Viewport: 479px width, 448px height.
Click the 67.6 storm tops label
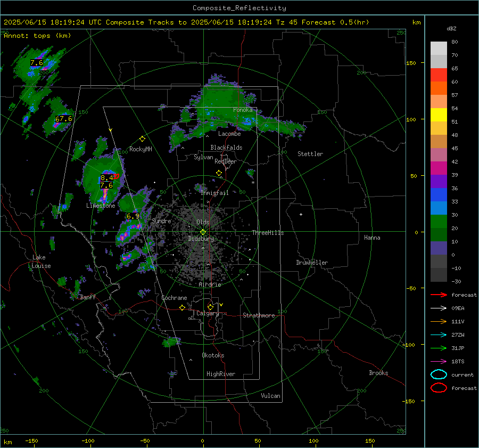(63, 119)
